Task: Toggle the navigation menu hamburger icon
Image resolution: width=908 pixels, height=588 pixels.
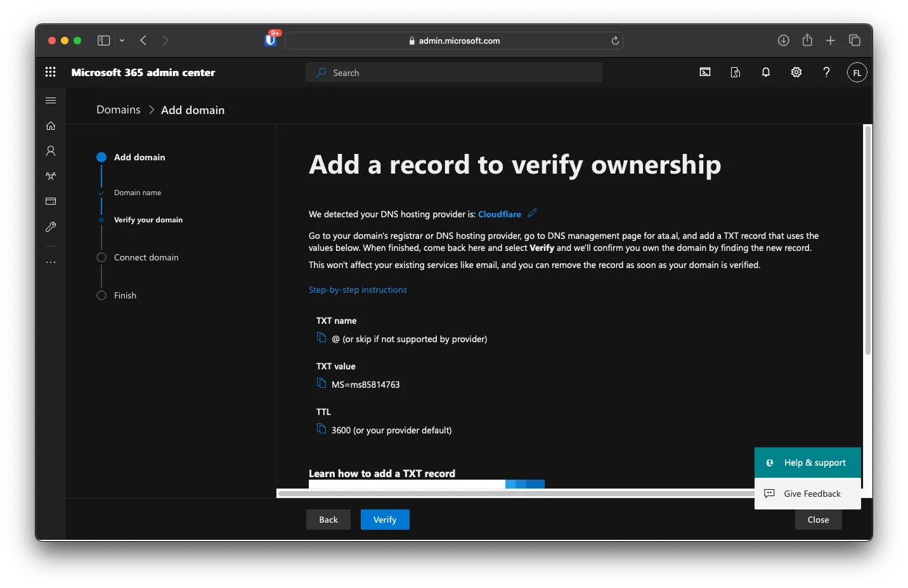Action: pos(51,100)
